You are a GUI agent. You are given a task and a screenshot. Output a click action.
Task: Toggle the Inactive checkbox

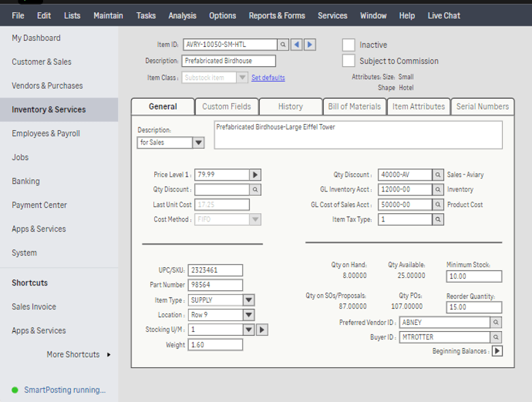click(349, 45)
